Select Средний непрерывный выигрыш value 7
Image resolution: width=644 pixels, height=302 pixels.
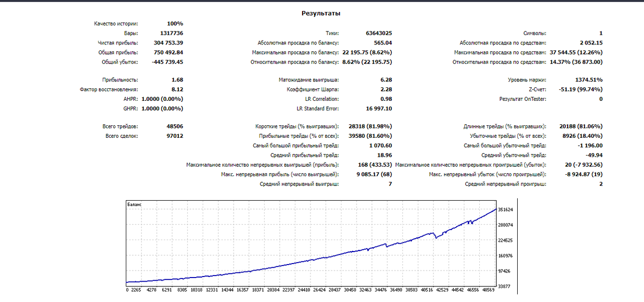click(390, 184)
